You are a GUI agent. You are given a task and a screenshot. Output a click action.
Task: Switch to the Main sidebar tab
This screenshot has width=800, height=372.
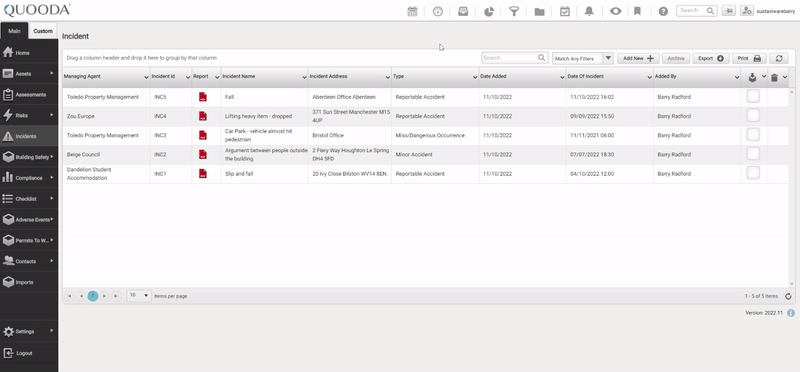point(14,31)
